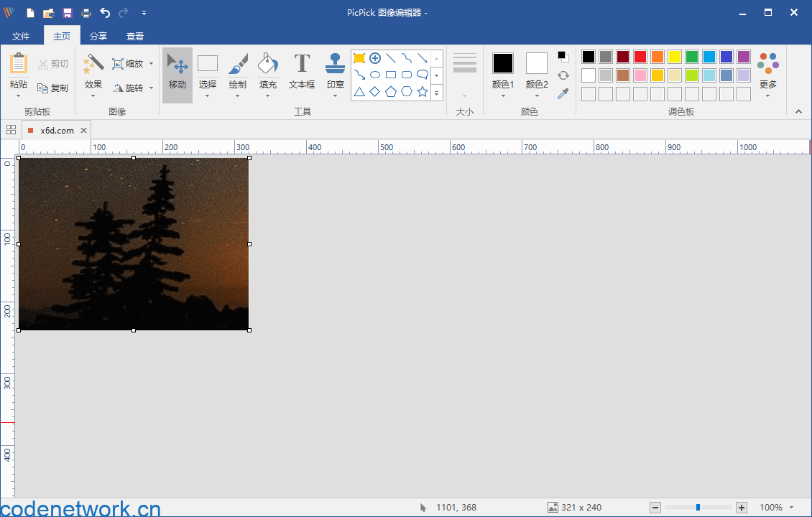Click the open folder icon in title bar

49,13
